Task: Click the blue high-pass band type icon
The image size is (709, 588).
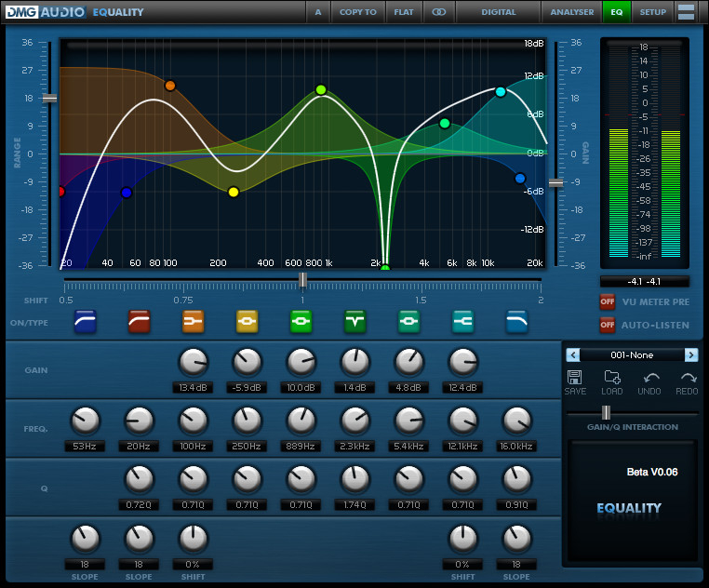Action: [85, 322]
